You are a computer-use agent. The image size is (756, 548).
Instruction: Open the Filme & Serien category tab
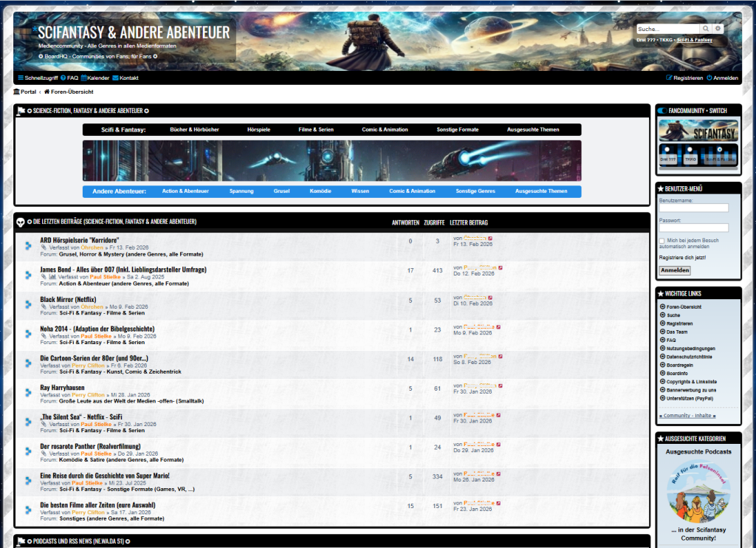[x=316, y=129]
